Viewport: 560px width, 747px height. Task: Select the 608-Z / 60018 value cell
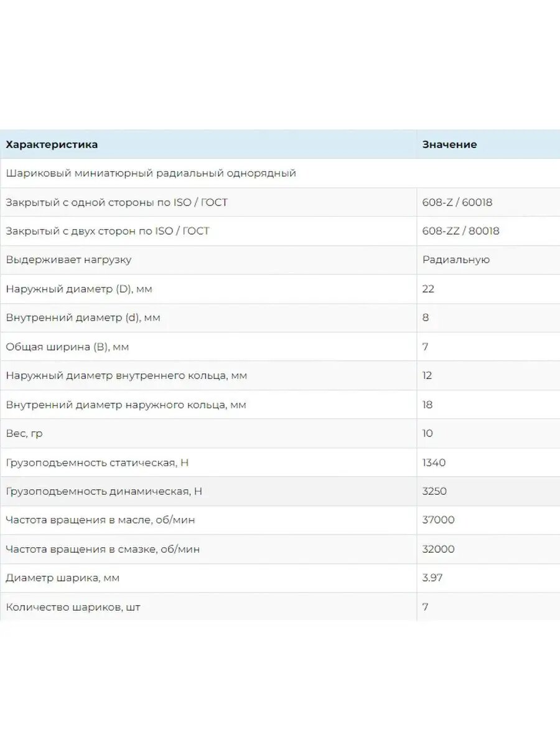488,202
